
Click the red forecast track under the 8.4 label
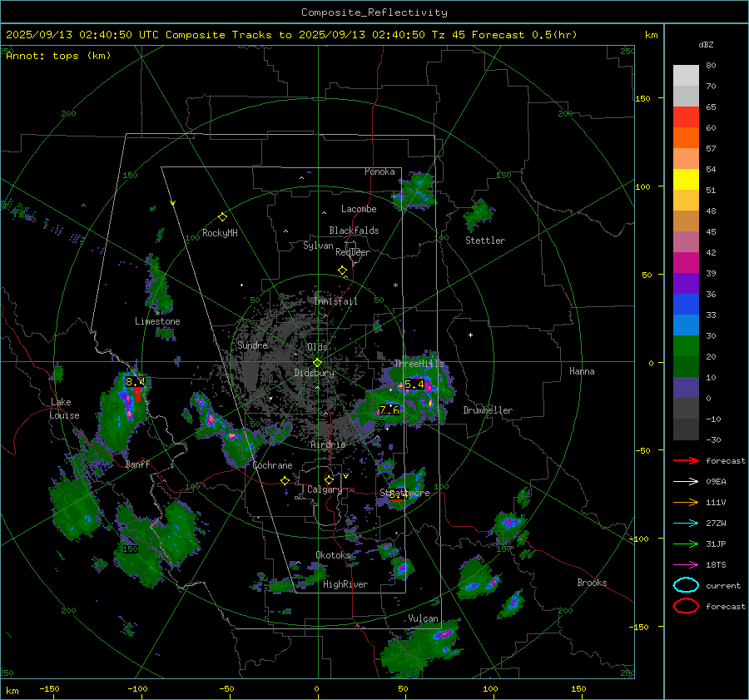coord(138,395)
